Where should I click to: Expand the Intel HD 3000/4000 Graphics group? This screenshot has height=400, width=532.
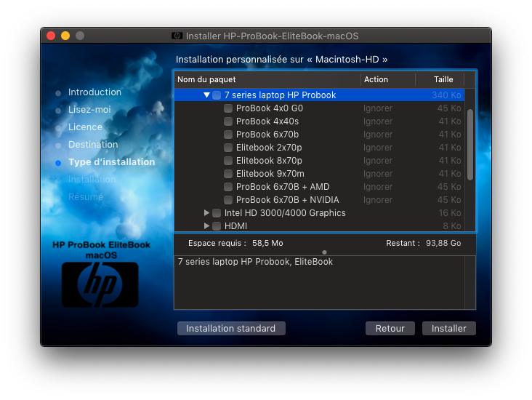[x=206, y=213]
